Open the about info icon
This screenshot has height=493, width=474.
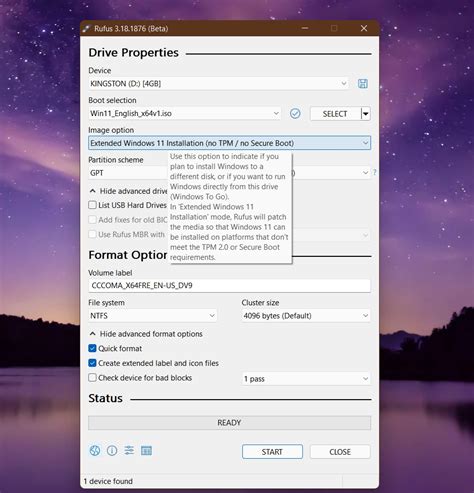point(112,451)
